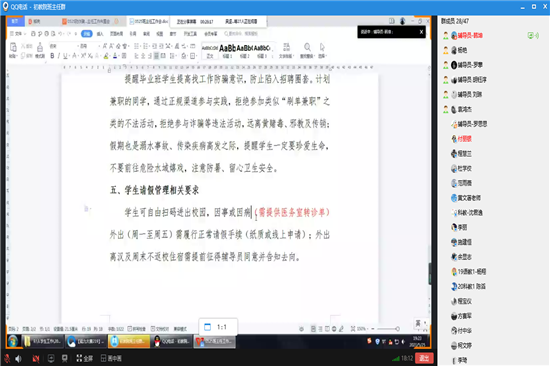Select the 开始 home ribbon tab
This screenshot has height=366, width=550.
pyautogui.click(x=87, y=34)
